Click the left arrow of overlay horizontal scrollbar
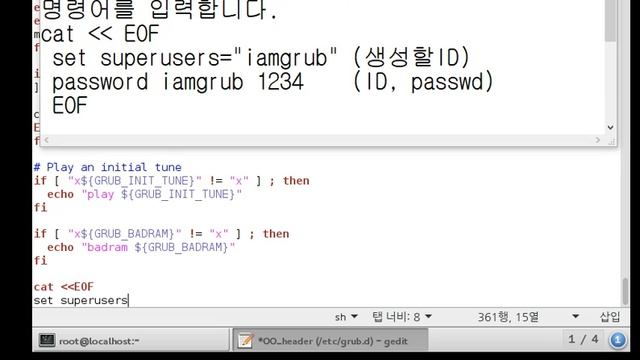The image size is (640, 360). point(47,140)
